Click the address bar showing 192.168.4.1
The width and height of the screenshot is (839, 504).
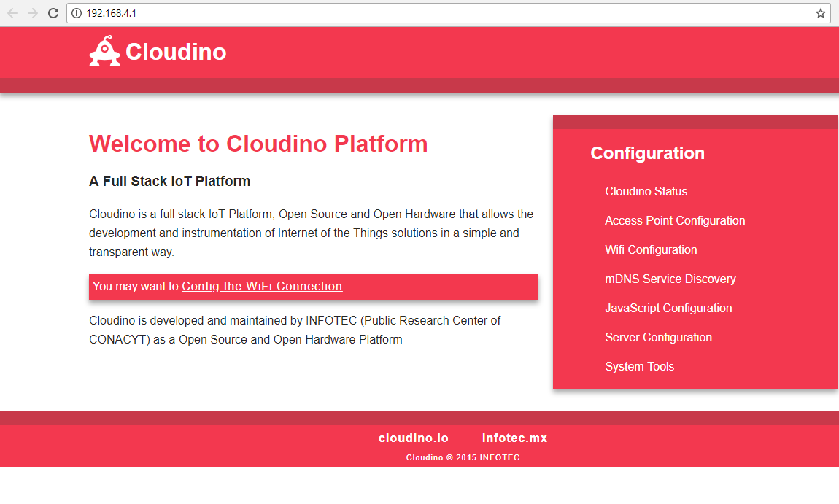click(438, 13)
